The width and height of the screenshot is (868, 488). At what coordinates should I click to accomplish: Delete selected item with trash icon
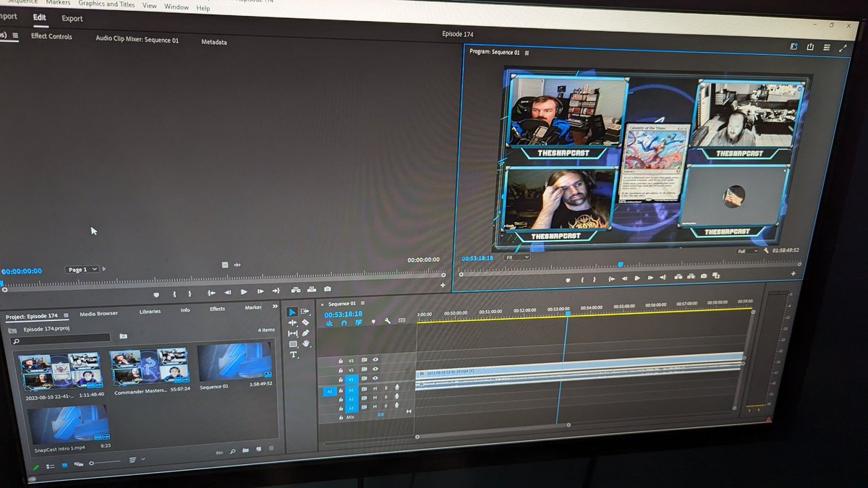click(271, 448)
